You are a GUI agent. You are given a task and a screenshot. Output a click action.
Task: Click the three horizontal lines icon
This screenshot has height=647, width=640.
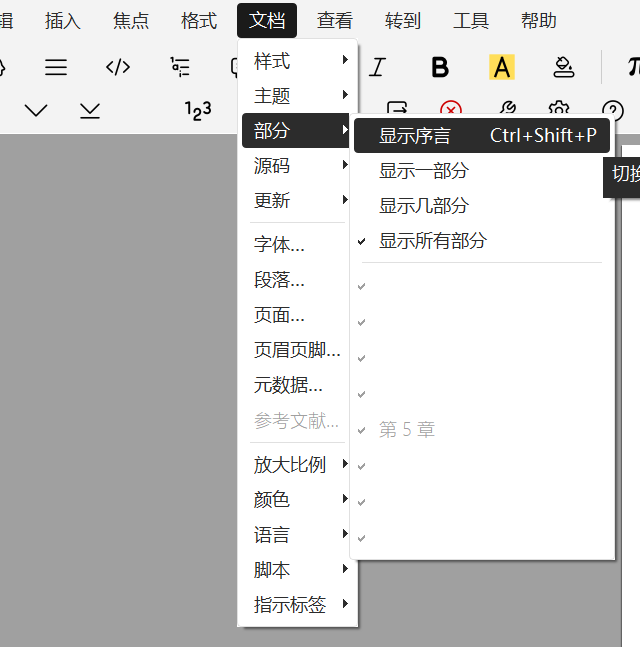(x=56, y=67)
